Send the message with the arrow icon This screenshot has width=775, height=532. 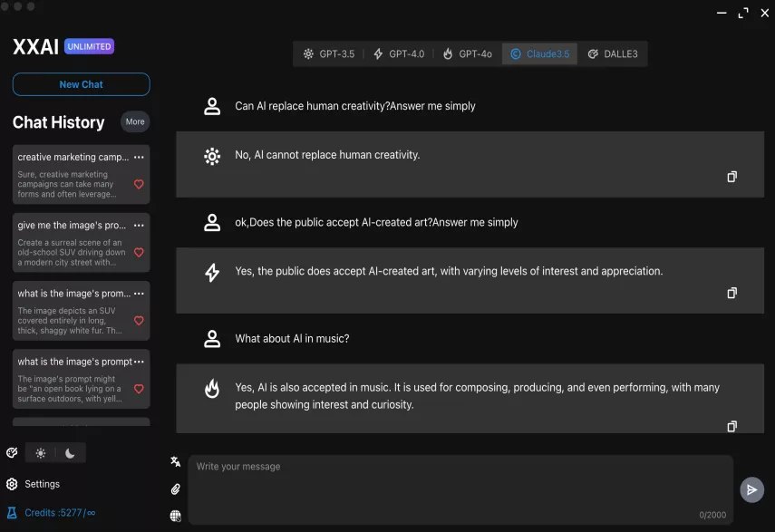click(x=751, y=489)
